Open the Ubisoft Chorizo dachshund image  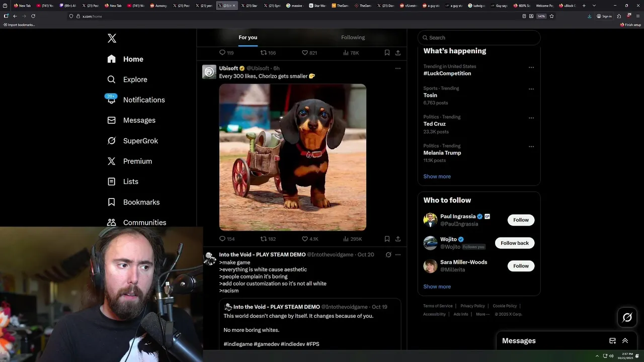point(293,157)
